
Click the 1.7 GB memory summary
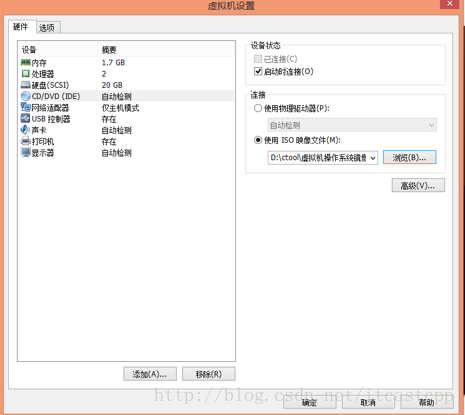point(113,62)
